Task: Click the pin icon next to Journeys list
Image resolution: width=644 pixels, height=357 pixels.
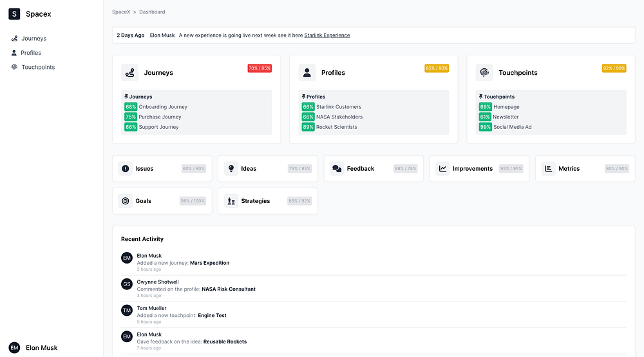Action: tap(126, 97)
